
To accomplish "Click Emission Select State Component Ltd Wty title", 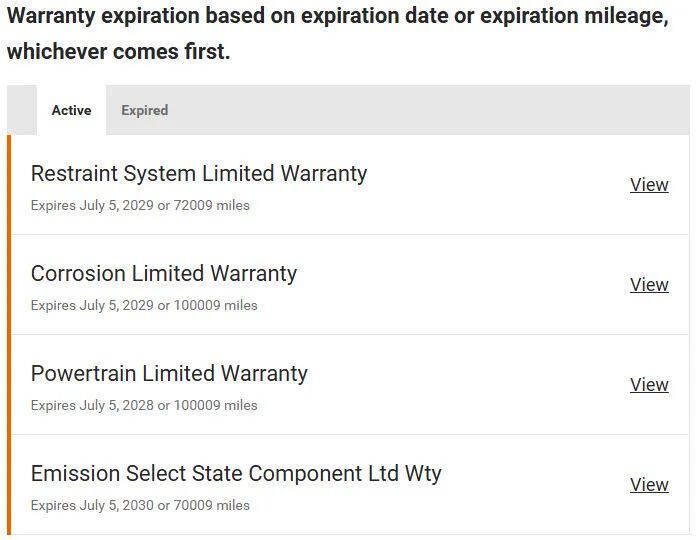I will pos(236,473).
